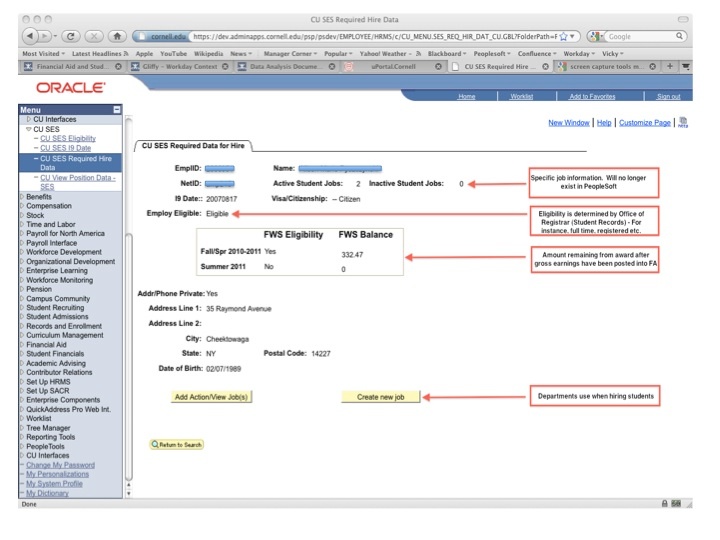This screenshot has width=720, height=540.
Task: Close the Financial Aid and Stud tab
Action: click(118, 67)
